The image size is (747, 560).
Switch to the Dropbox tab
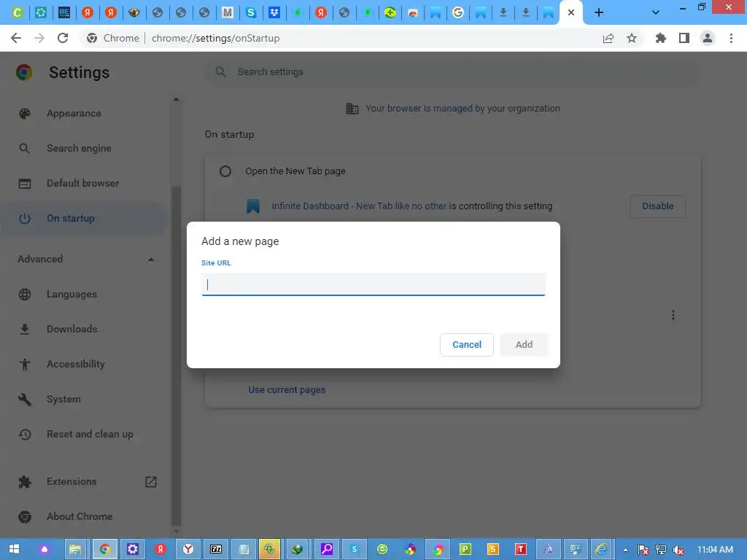point(274,13)
